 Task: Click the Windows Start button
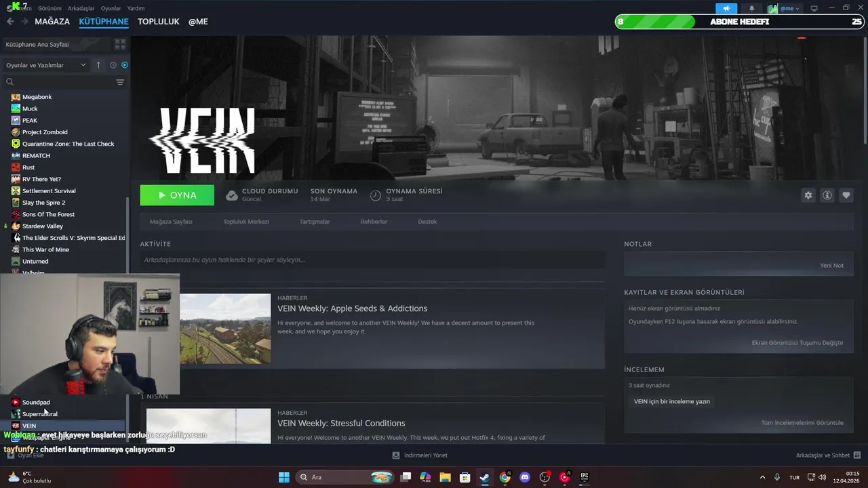284,477
